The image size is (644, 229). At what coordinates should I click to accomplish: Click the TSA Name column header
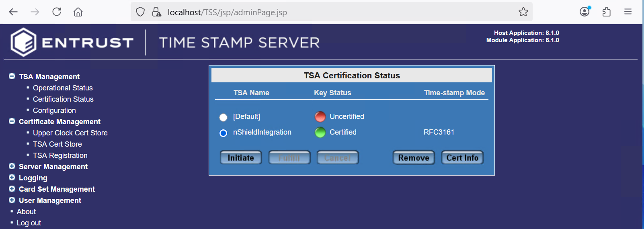click(x=251, y=93)
